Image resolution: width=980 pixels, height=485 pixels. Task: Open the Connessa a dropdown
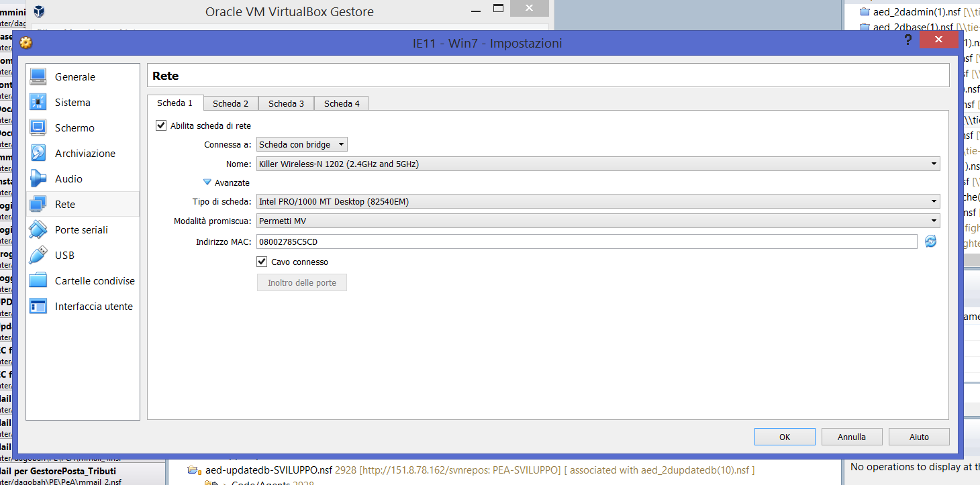tap(302, 144)
